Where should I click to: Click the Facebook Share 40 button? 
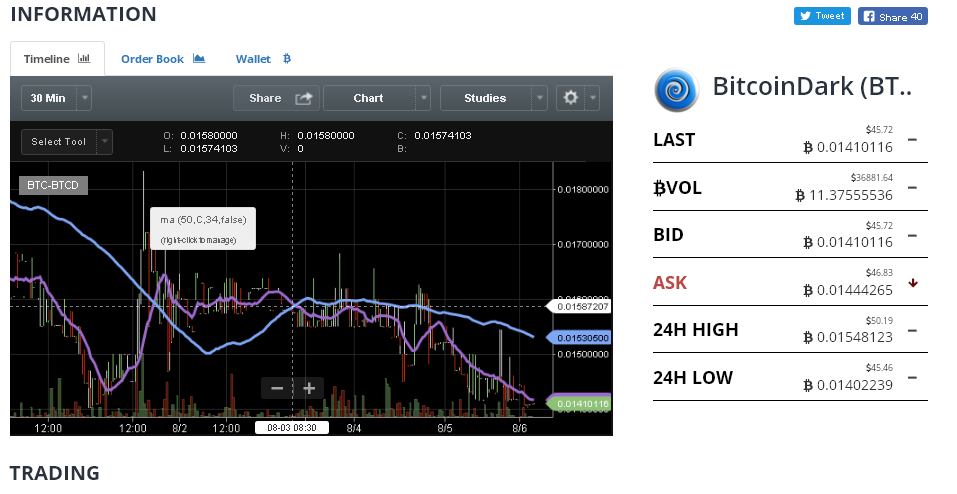click(893, 16)
